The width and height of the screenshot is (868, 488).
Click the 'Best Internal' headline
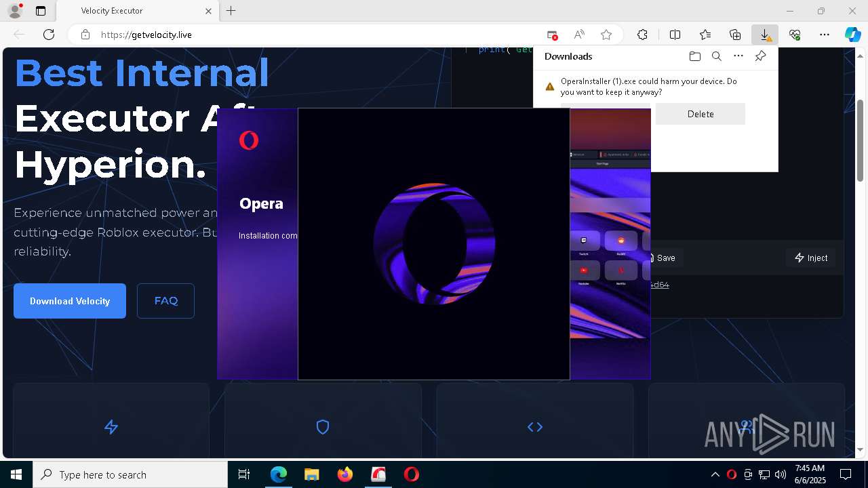[x=142, y=73]
